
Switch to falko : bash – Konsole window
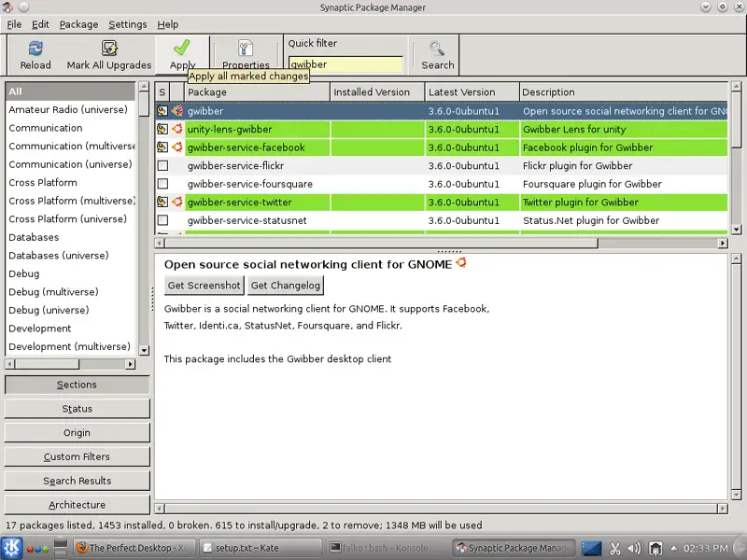(x=387, y=548)
